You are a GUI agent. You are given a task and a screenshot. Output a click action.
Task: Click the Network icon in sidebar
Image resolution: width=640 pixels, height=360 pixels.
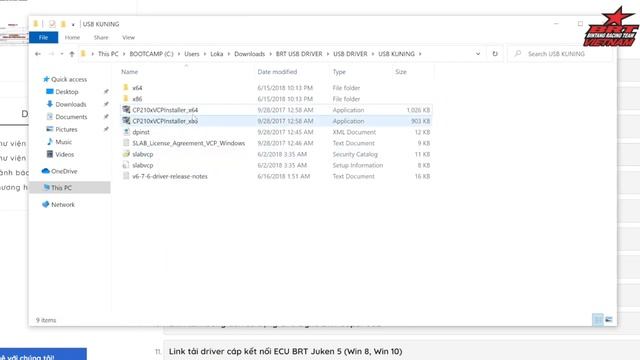click(x=46, y=204)
